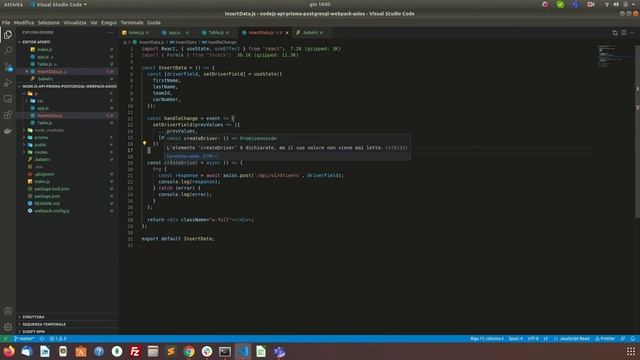Open Microsoft Teams from the dock
640x360 pixels.
(279, 351)
